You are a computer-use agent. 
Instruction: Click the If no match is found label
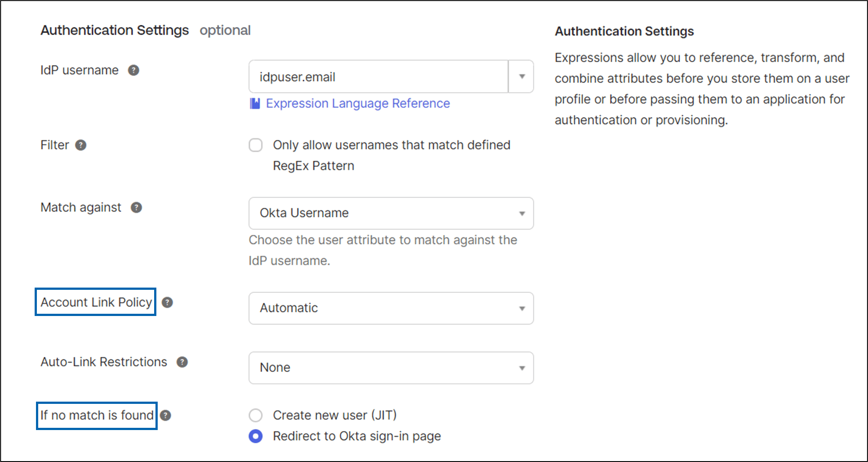click(x=97, y=415)
